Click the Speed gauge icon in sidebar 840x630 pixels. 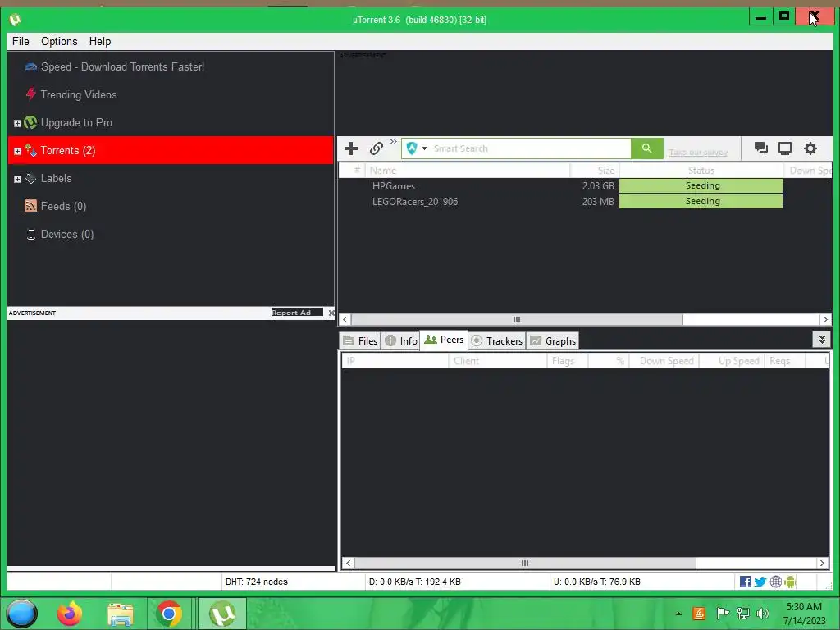tap(31, 67)
